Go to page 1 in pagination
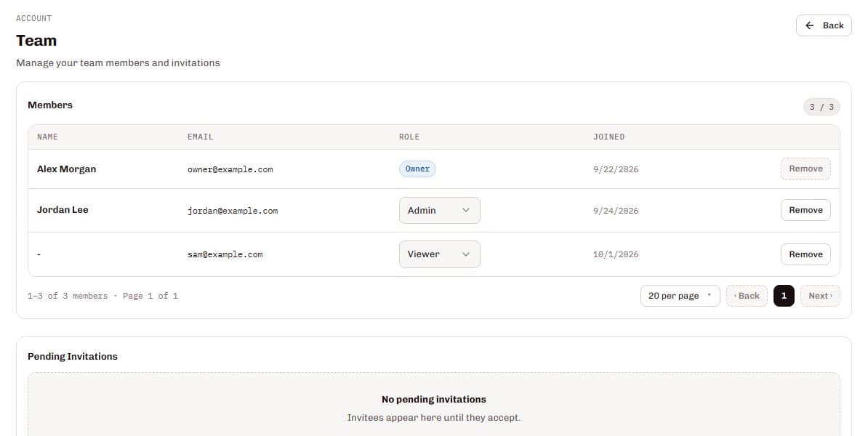The image size is (868, 436). pos(783,296)
